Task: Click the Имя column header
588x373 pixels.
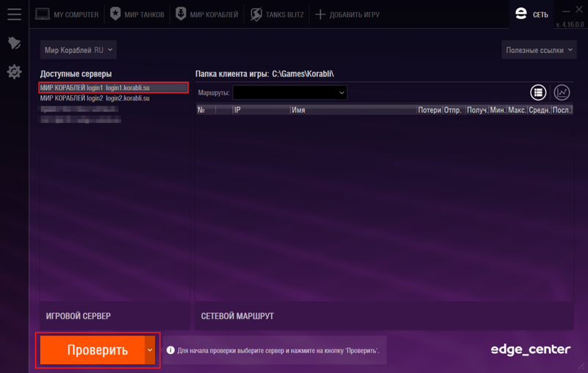Action: point(354,110)
